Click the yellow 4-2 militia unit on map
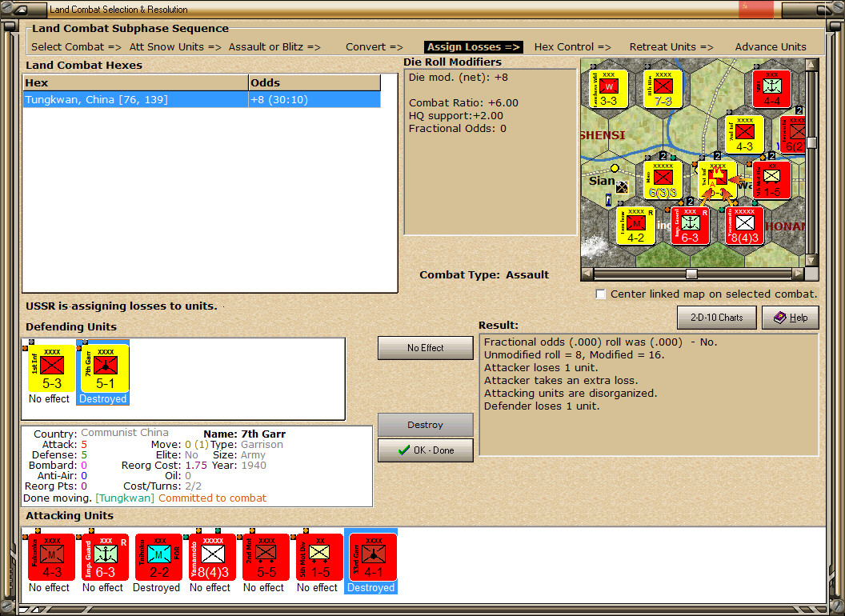The width and height of the screenshot is (845, 616). point(636,226)
